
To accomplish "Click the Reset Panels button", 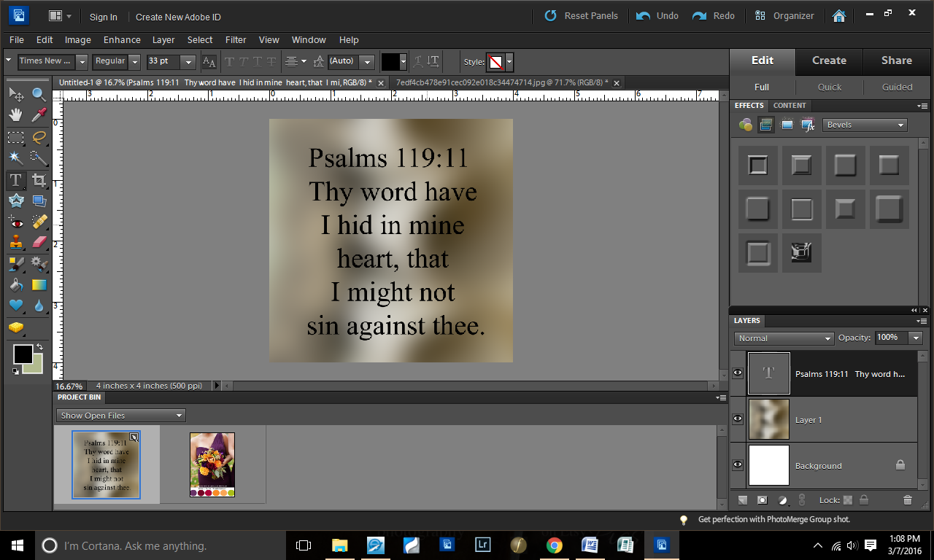I will coord(582,15).
